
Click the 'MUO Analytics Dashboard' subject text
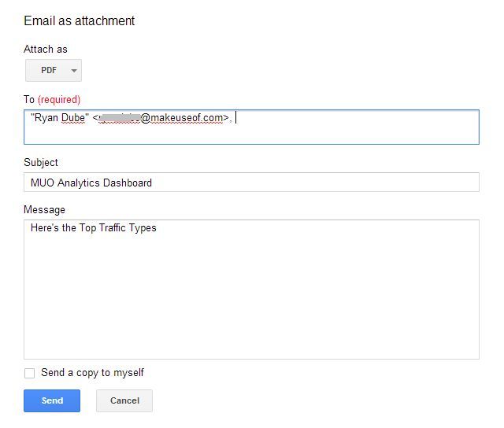point(91,183)
